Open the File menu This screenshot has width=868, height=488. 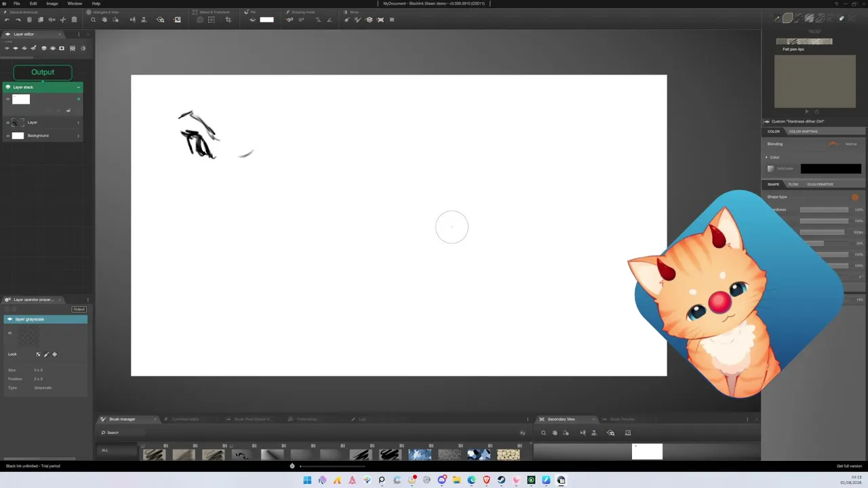click(x=17, y=3)
